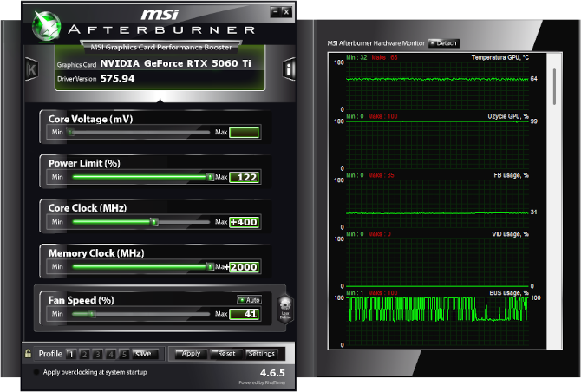Click the version number 4.6.5
581x392 pixels.
click(272, 373)
